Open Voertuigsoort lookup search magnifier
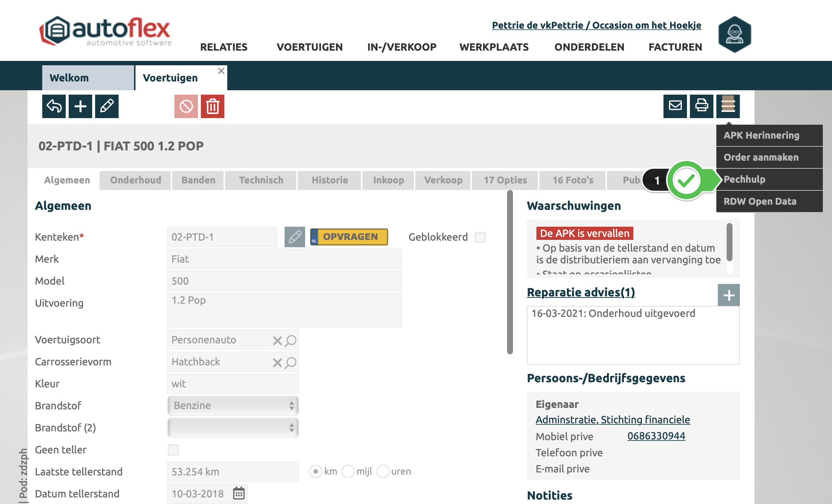832x504 pixels. 291,340
